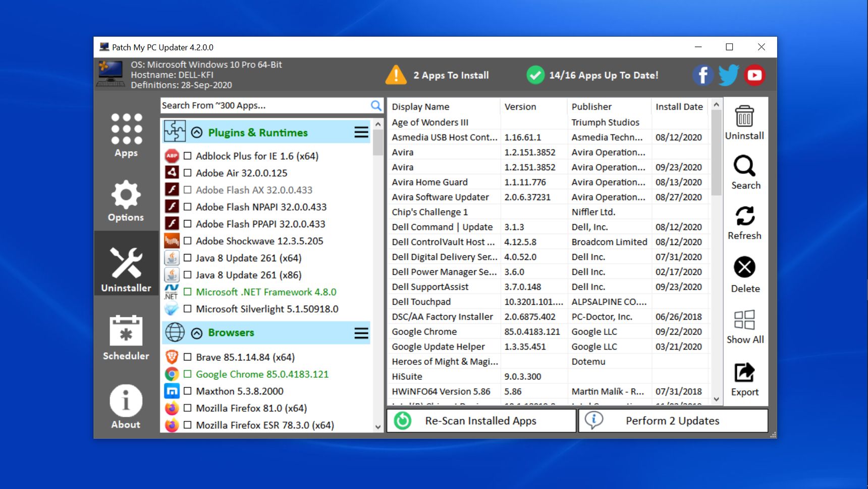Open the About info section
Viewport: 868px width, 489px height.
tap(126, 407)
